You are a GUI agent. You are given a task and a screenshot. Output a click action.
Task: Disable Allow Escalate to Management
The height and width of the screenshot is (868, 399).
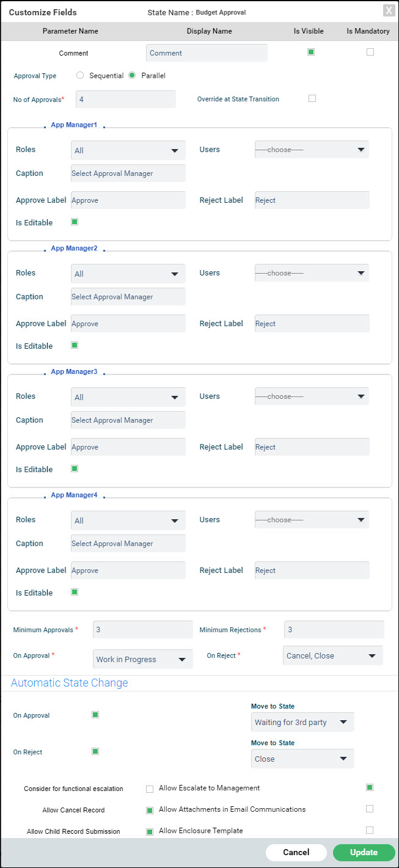pos(369,788)
